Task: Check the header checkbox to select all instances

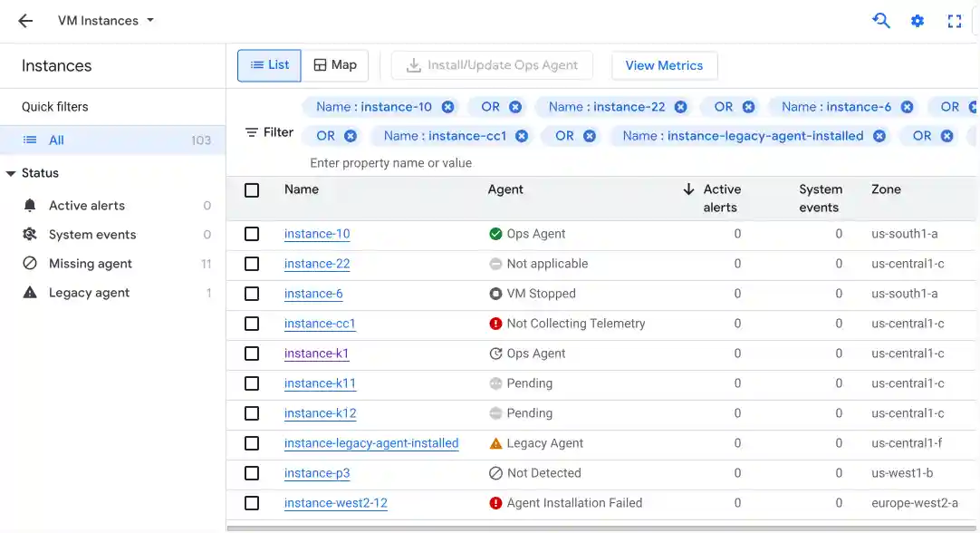Action: point(252,189)
